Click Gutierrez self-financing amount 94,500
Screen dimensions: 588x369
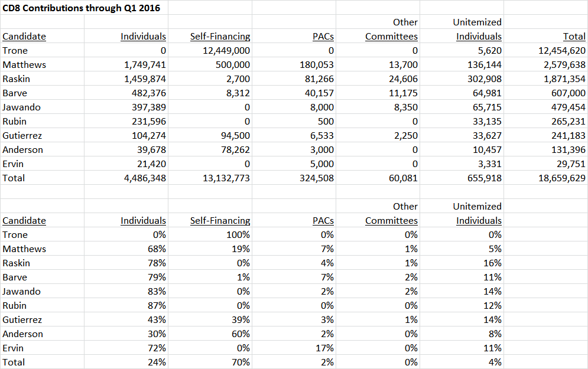235,136
